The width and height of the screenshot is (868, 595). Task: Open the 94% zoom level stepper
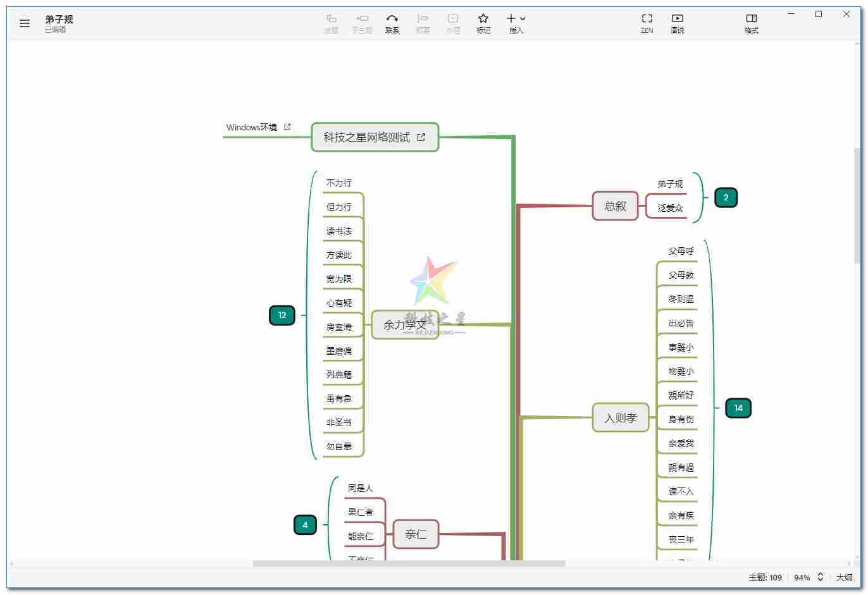(820, 577)
